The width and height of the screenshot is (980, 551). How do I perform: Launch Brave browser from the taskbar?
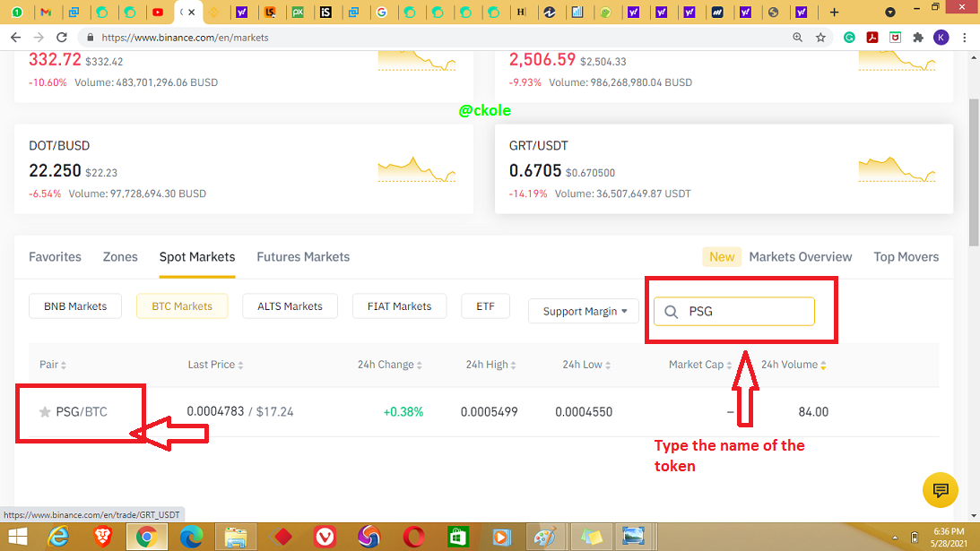tap(102, 537)
